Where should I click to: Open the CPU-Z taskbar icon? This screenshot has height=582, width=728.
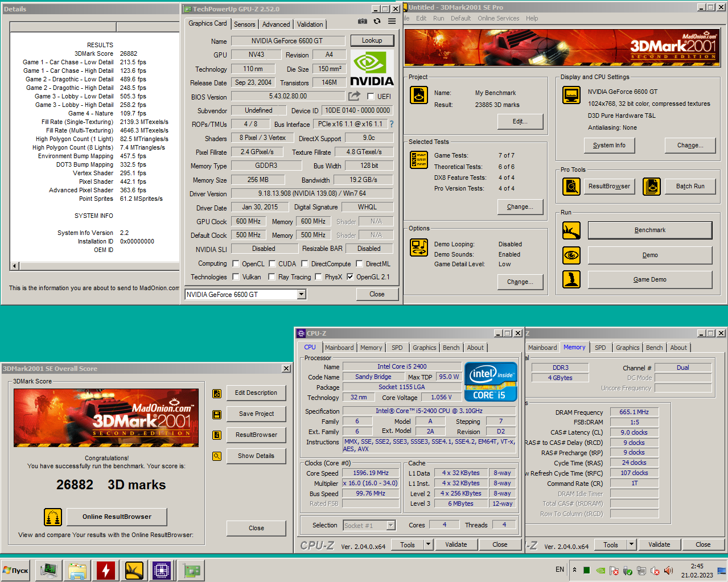click(162, 570)
